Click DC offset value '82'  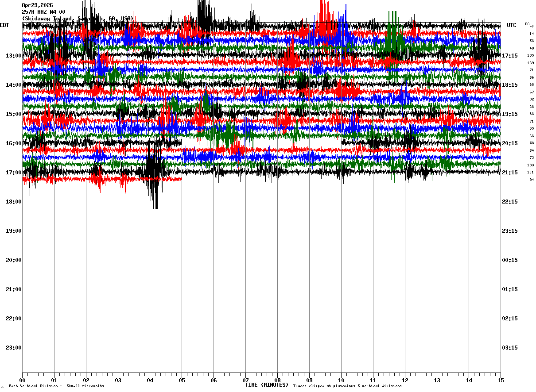(532, 99)
